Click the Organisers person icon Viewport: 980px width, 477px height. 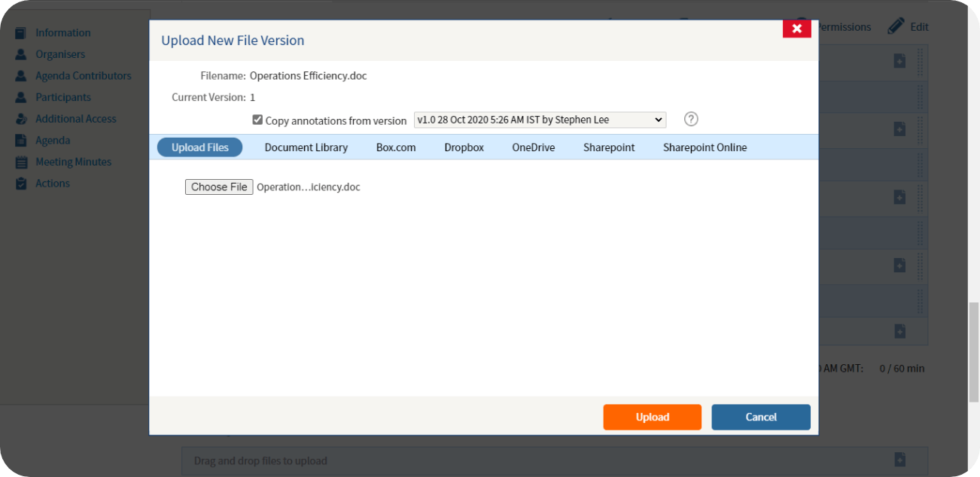click(21, 54)
